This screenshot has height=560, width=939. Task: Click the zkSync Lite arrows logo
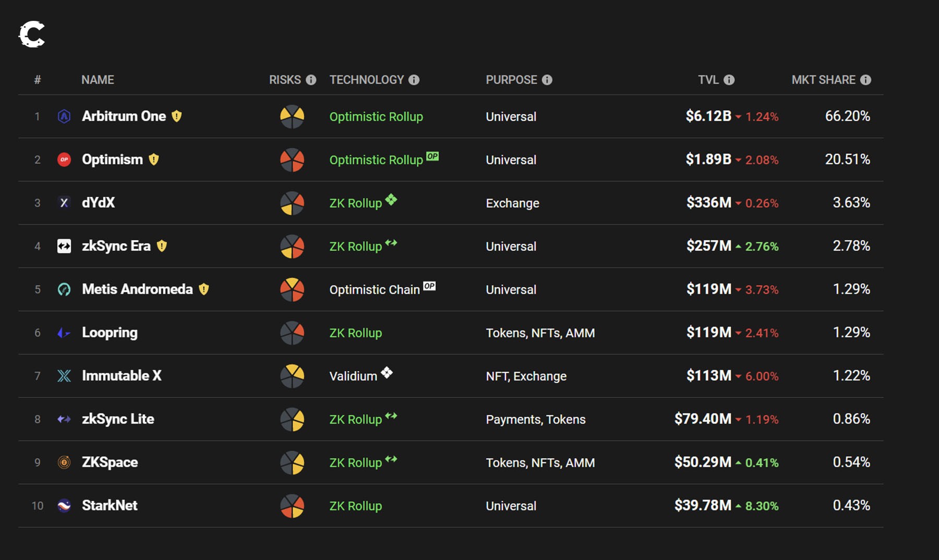click(x=64, y=419)
